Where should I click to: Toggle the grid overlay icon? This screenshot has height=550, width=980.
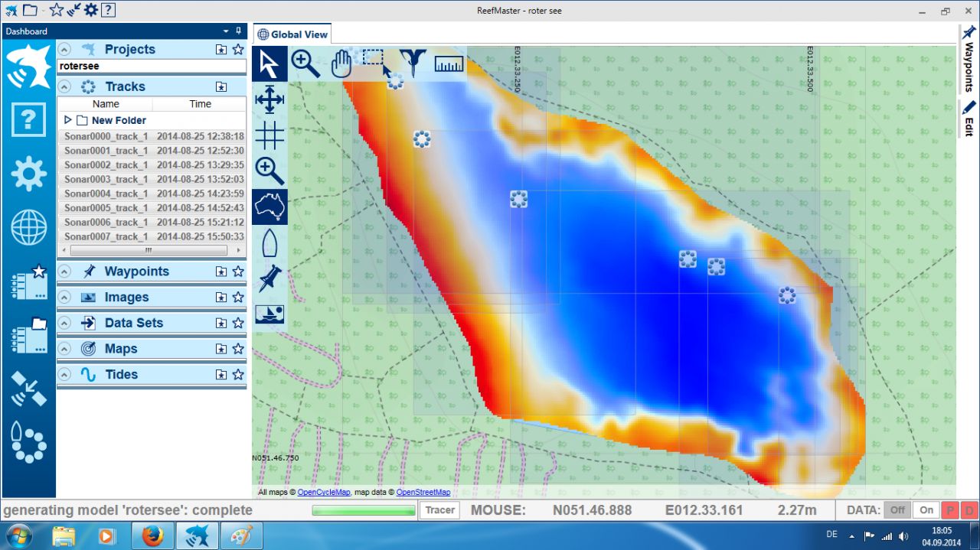pyautogui.click(x=269, y=135)
